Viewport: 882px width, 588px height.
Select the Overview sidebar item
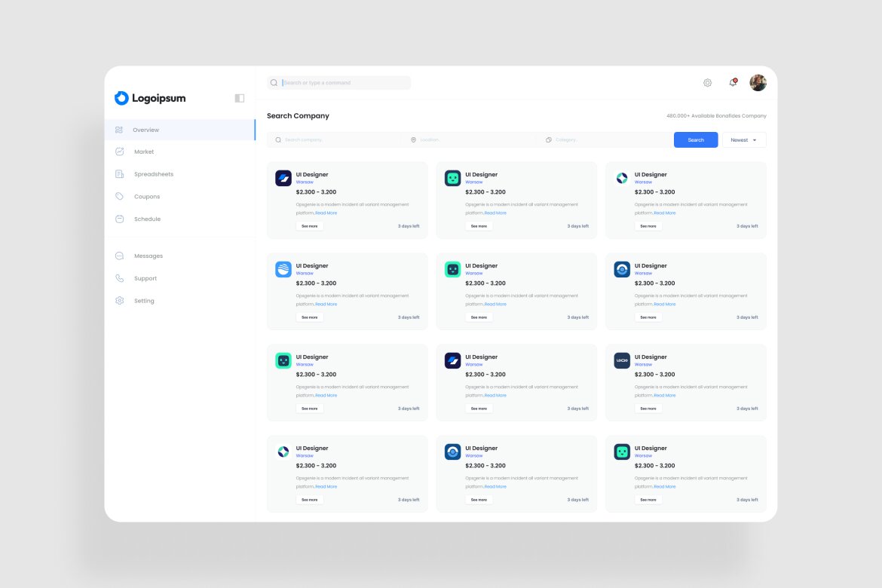(145, 129)
